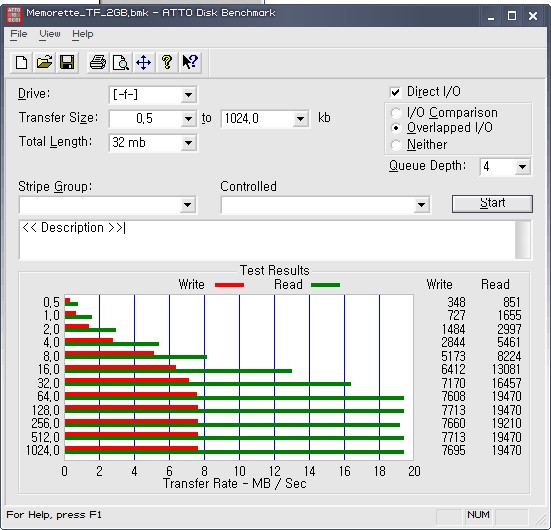Save benchmark with the floppy disk icon
The image size is (551, 530).
[x=67, y=63]
